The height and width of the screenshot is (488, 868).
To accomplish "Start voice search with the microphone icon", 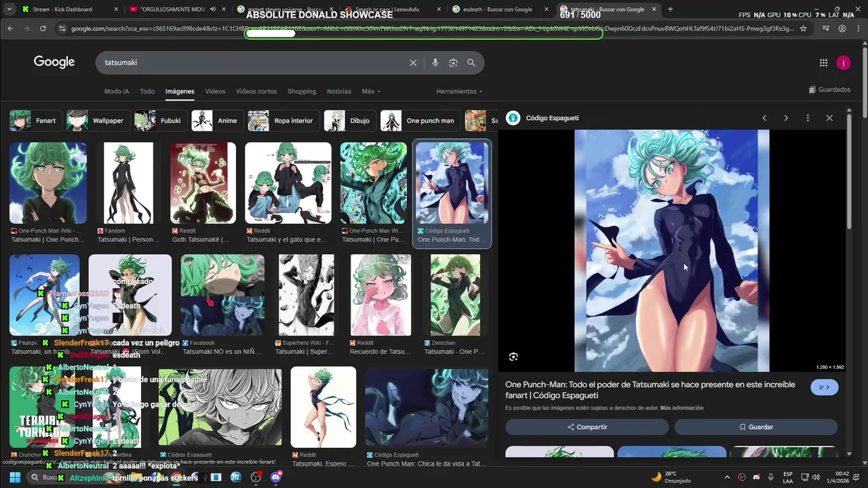I will 435,62.
